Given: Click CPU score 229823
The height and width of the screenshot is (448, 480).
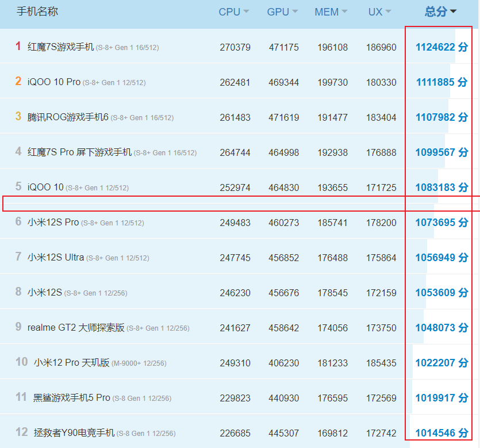Looking at the screenshot, I should coord(235,398).
